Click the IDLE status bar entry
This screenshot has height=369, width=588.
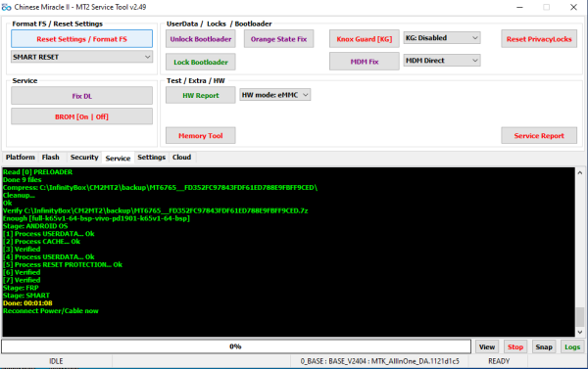pos(56,361)
